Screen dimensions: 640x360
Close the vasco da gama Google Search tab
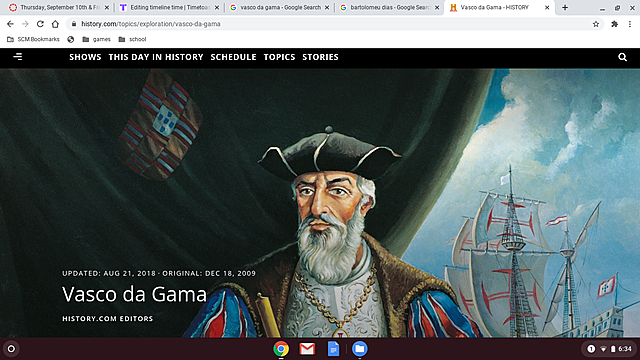(327, 7)
